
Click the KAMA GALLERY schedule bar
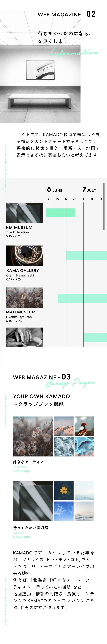click(x=86, y=256)
